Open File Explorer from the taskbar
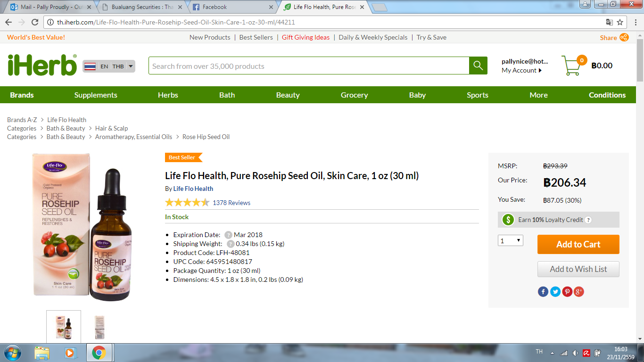This screenshot has width=644, height=362. (x=42, y=353)
